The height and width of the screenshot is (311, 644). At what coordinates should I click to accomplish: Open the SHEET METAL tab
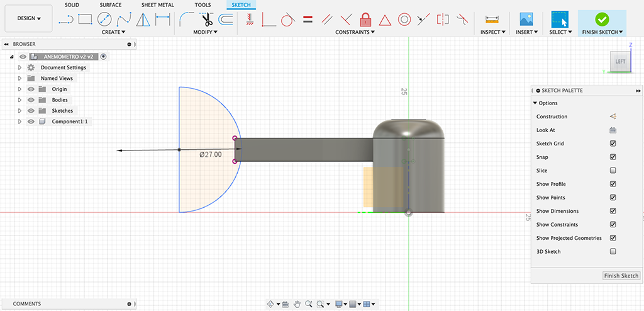pyautogui.click(x=157, y=5)
